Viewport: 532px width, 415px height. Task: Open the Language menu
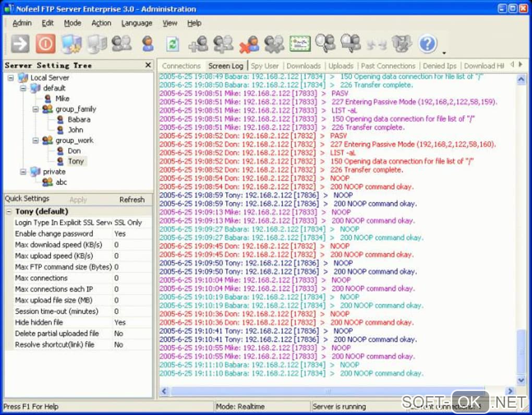pos(137,23)
